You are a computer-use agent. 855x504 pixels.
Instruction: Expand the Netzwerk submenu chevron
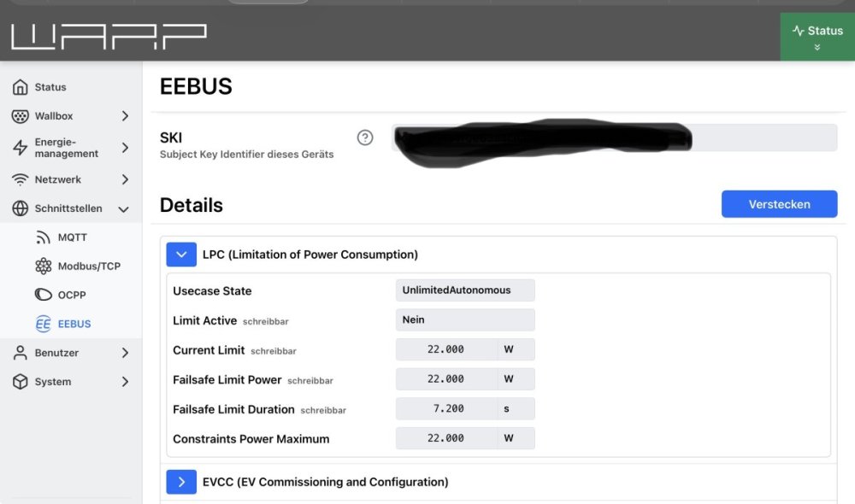click(x=125, y=179)
